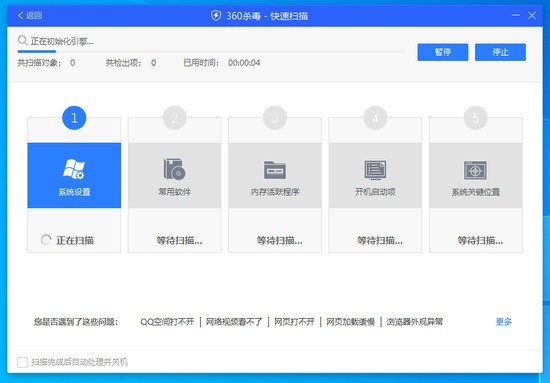The height and width of the screenshot is (383, 550).
Task: Click the 内存活跃程序 card label
Action: click(275, 192)
